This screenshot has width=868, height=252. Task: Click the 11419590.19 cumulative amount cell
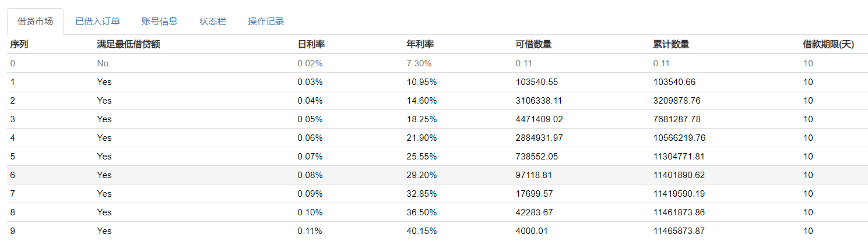click(679, 194)
